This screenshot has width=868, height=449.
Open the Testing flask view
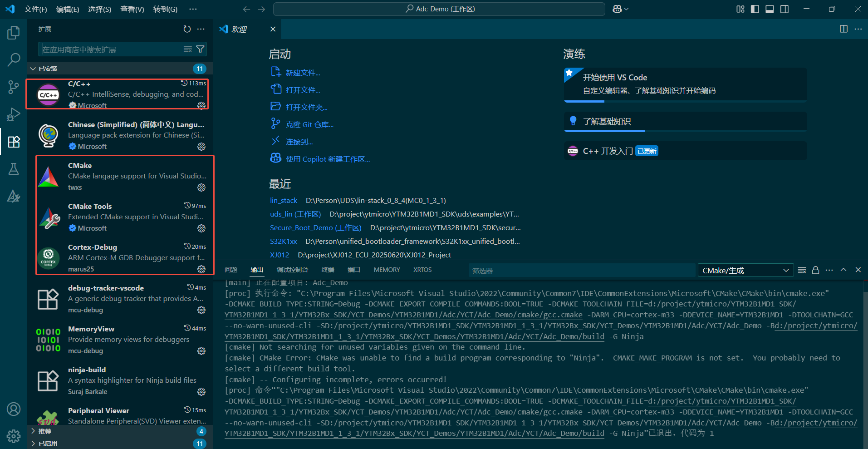pos(14,169)
